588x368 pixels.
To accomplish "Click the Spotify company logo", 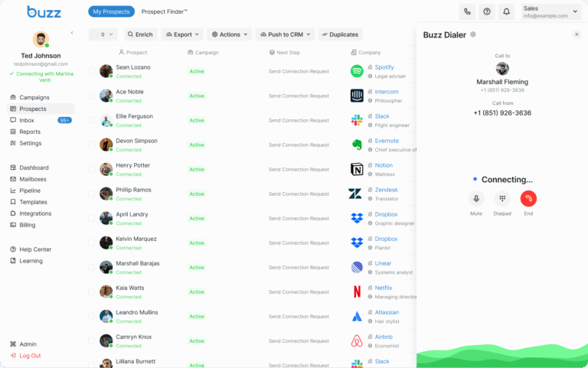I will click(x=357, y=71).
